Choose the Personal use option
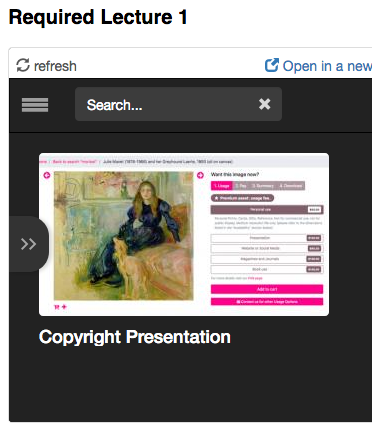This screenshot has height=425, width=372. 267,210
